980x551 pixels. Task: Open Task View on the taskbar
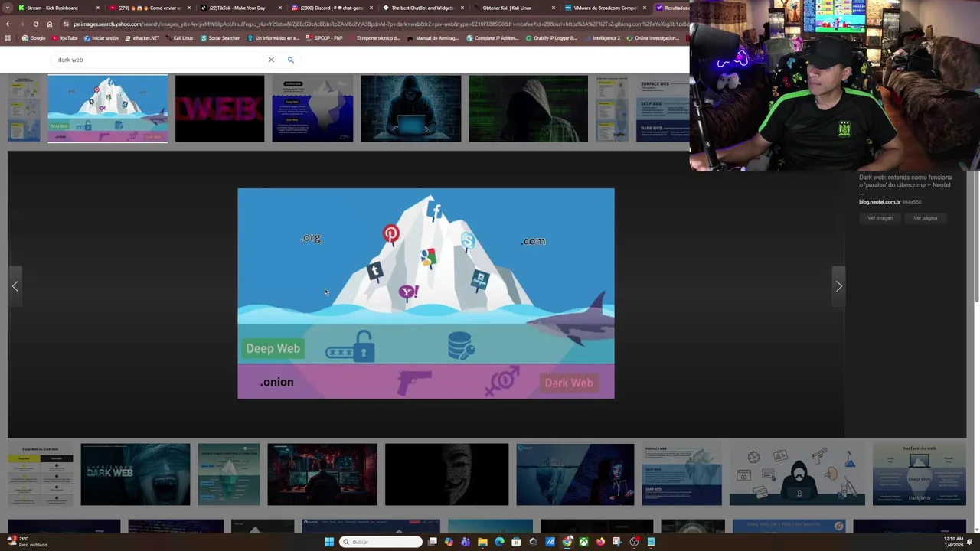432,542
